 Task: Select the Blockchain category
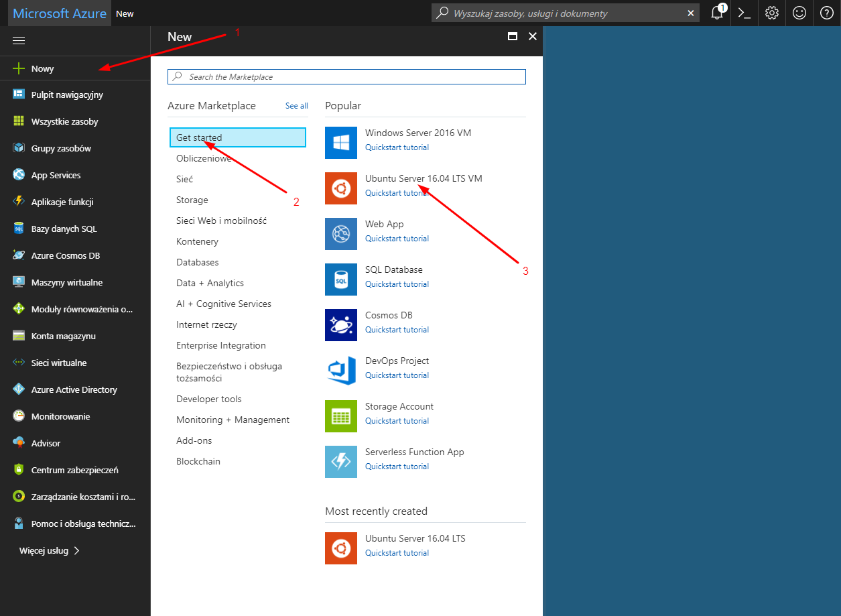(198, 461)
